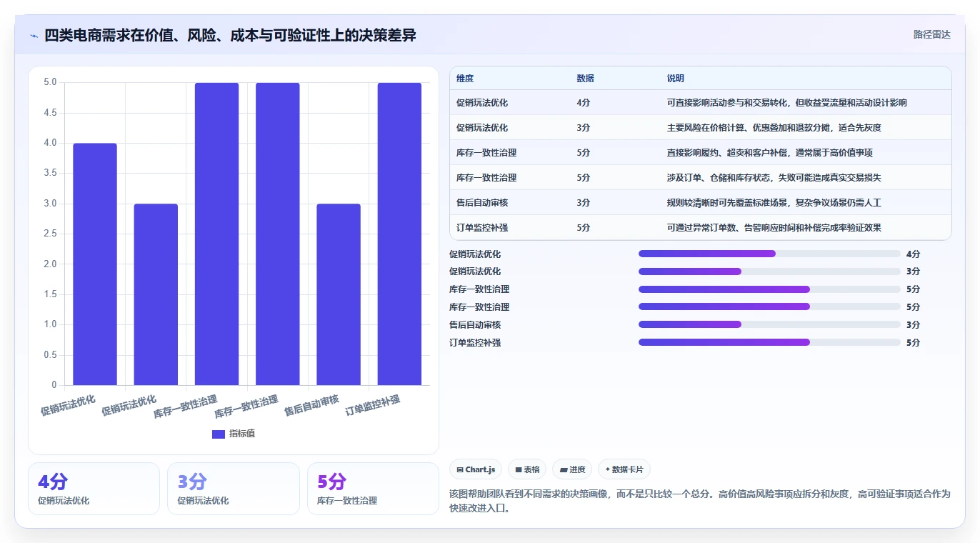Click the 数据 table column header
The height and width of the screenshot is (543, 980).
coord(585,78)
